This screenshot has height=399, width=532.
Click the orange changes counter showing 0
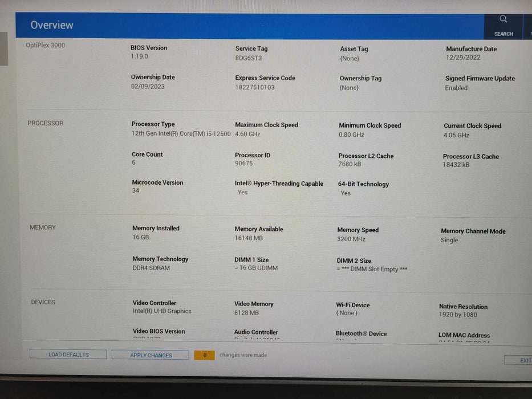pos(205,355)
